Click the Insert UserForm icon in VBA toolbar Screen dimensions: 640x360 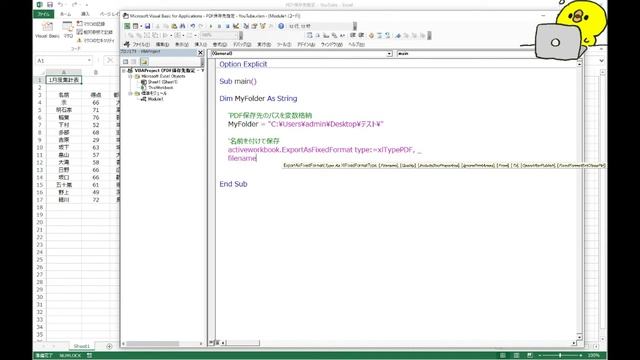pos(136,26)
